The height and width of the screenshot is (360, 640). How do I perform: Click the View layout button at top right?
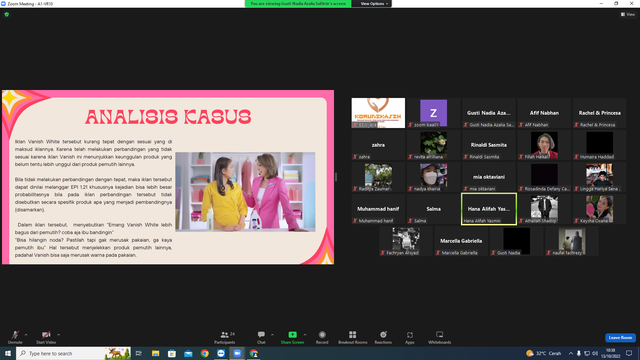point(628,14)
